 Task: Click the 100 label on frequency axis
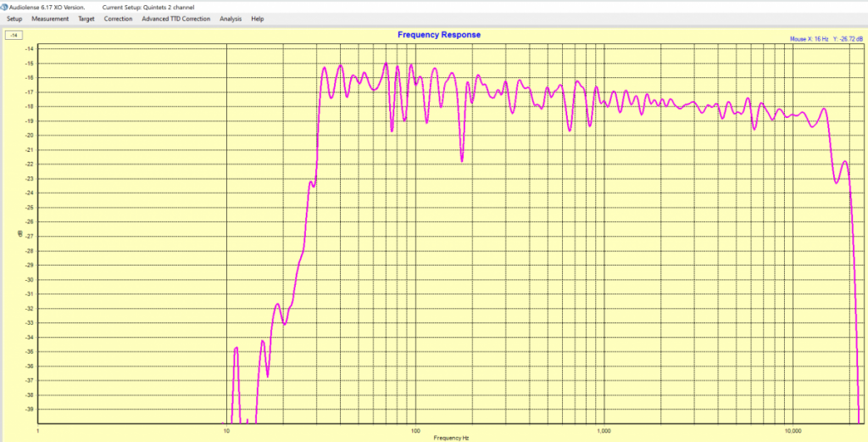pyautogui.click(x=415, y=430)
